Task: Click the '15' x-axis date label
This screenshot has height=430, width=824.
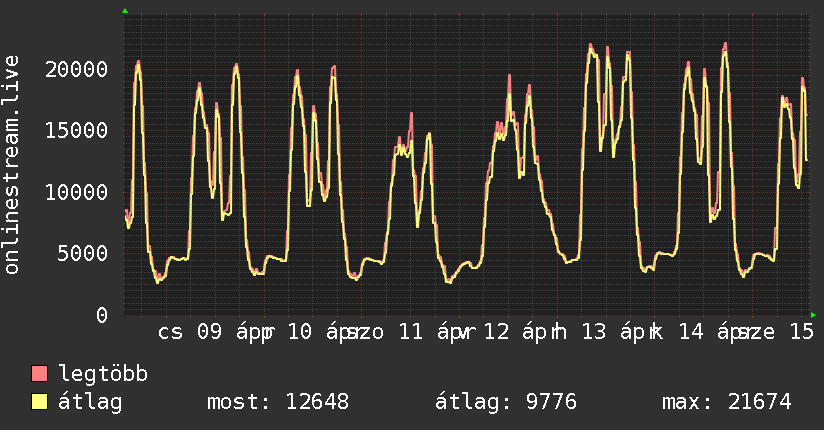Action: [x=802, y=332]
